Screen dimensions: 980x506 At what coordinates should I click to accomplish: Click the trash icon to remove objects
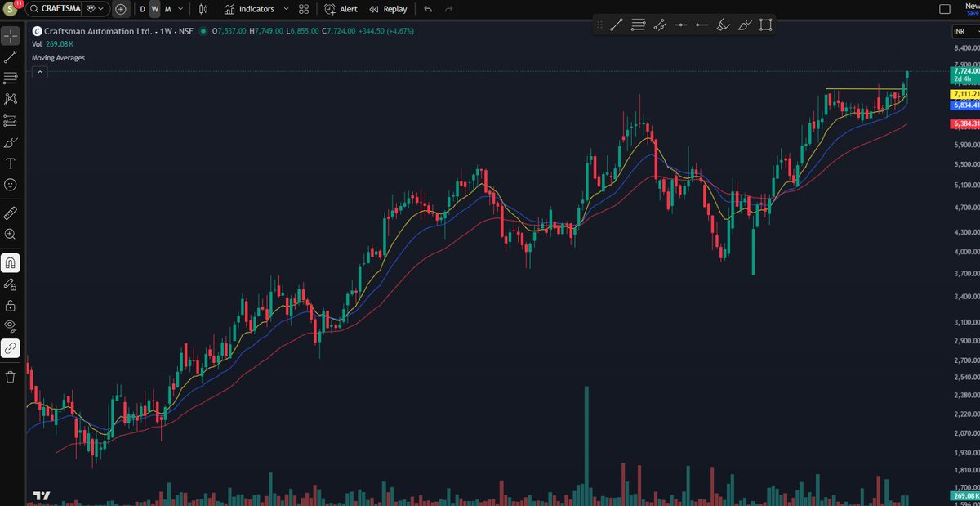pyautogui.click(x=10, y=377)
